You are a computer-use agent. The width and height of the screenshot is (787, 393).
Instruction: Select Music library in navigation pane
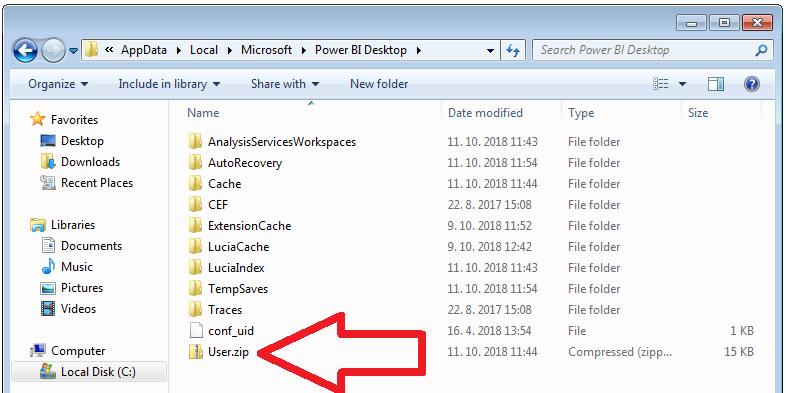coord(77,267)
